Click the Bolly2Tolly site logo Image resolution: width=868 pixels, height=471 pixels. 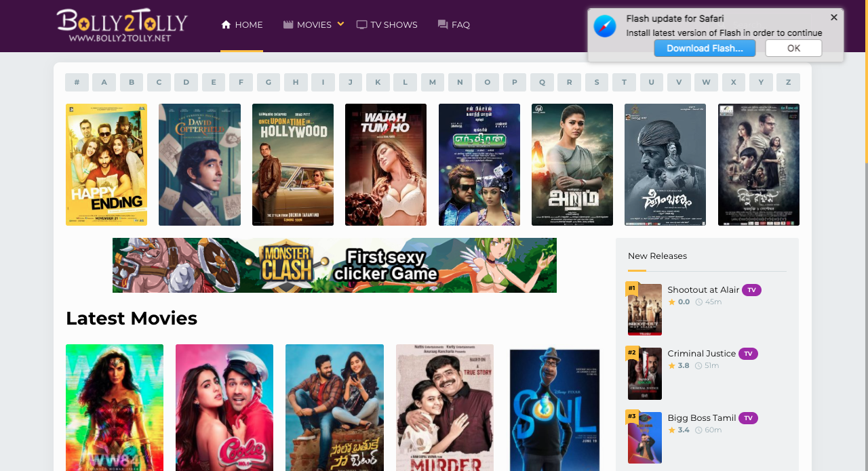click(x=122, y=25)
